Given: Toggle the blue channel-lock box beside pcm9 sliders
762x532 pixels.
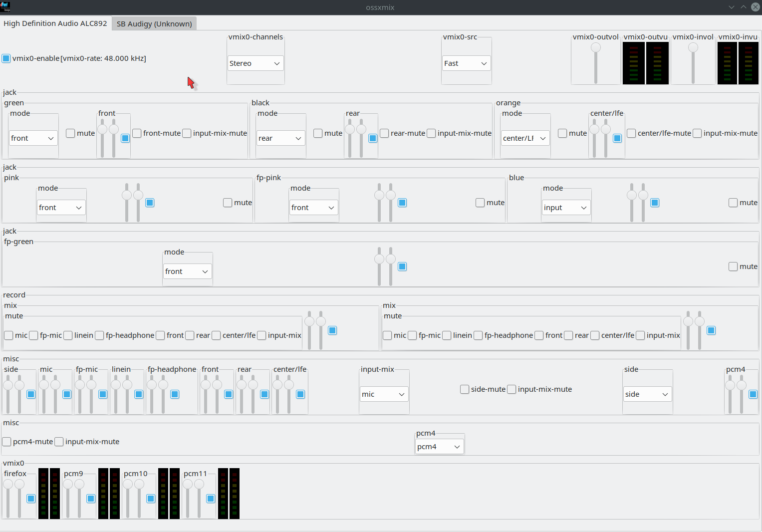Looking at the screenshot, I should (x=91, y=499).
